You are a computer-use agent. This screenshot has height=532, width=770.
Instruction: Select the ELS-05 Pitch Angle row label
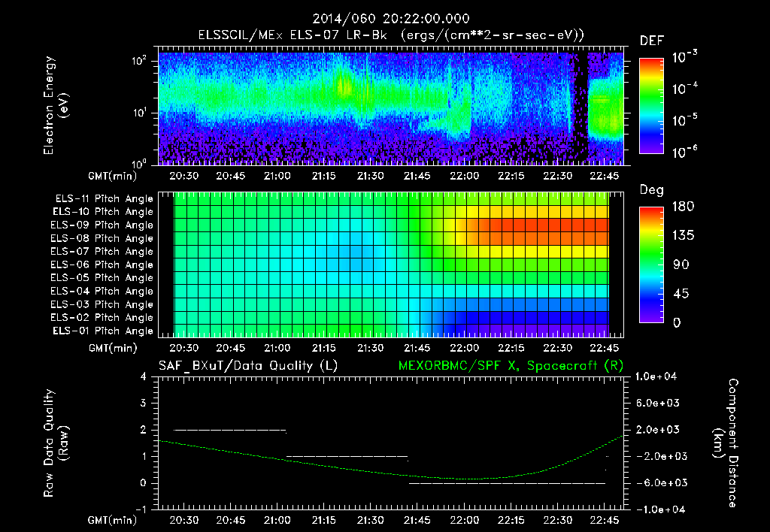coord(102,278)
